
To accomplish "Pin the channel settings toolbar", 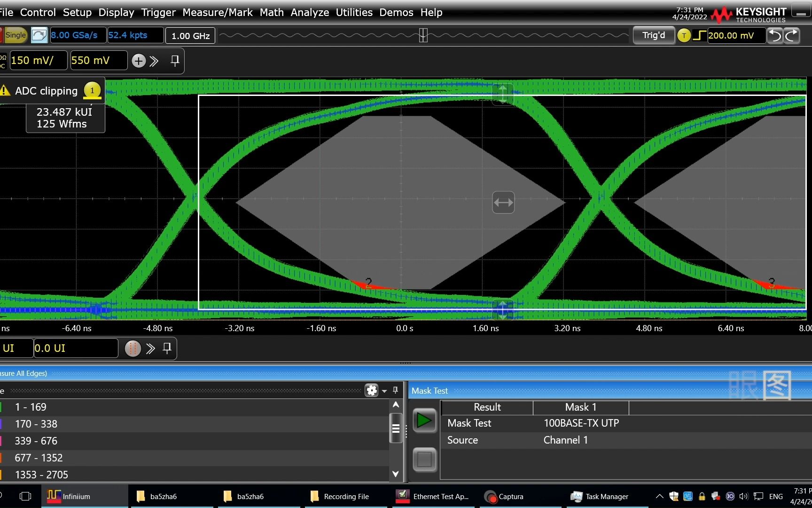I will [x=175, y=61].
